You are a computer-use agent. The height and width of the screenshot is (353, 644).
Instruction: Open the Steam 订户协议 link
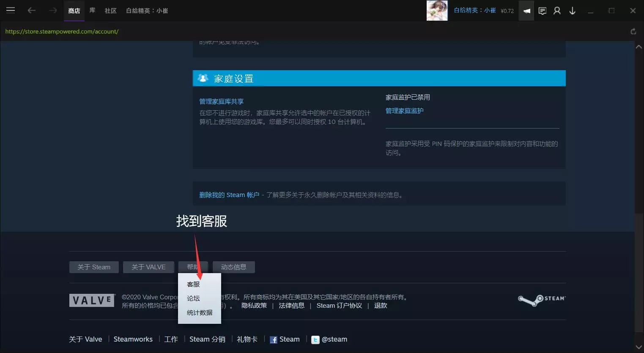339,306
